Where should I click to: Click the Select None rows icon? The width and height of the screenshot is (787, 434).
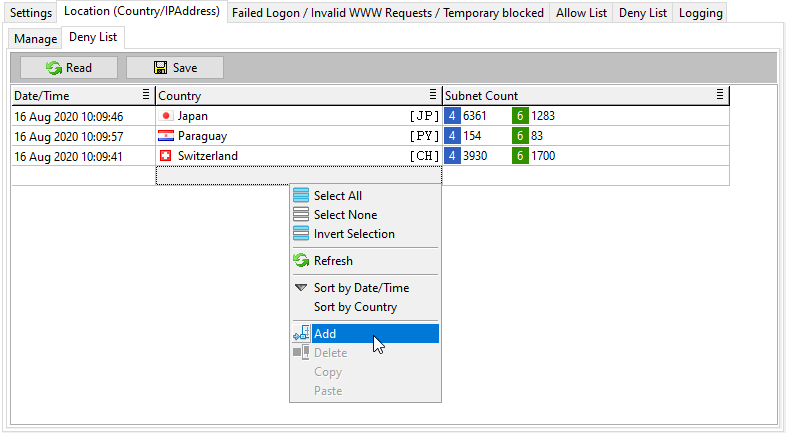point(301,215)
